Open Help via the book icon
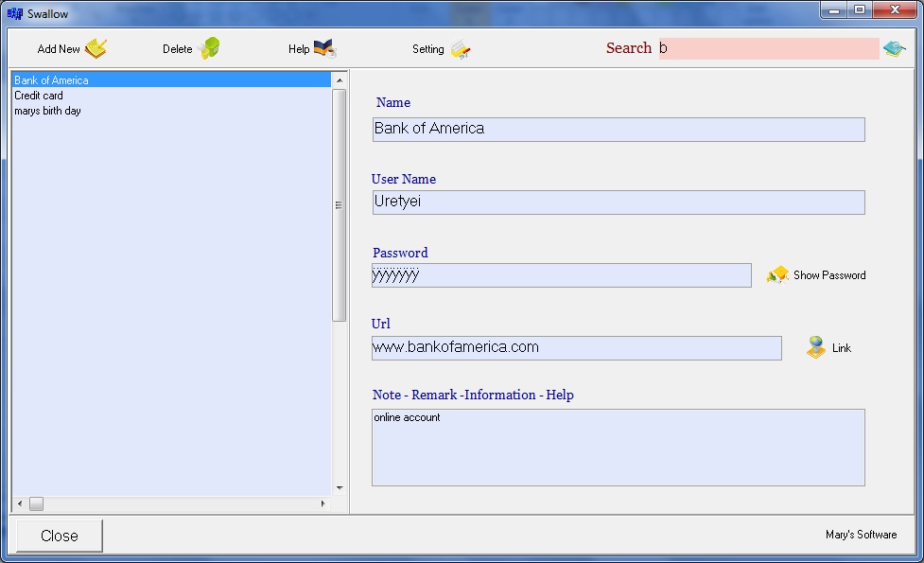The image size is (924, 563). click(x=324, y=48)
